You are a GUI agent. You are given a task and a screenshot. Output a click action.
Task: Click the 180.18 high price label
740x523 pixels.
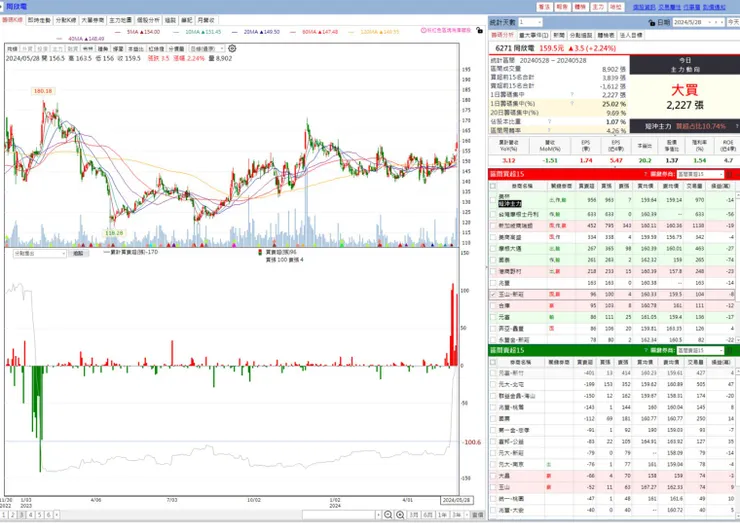(43, 91)
